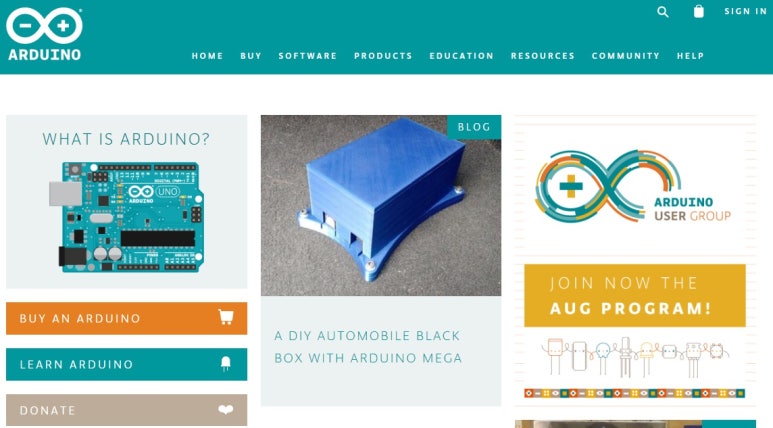This screenshot has height=428, width=773.
Task: Open the Community menu
Action: pyautogui.click(x=626, y=56)
